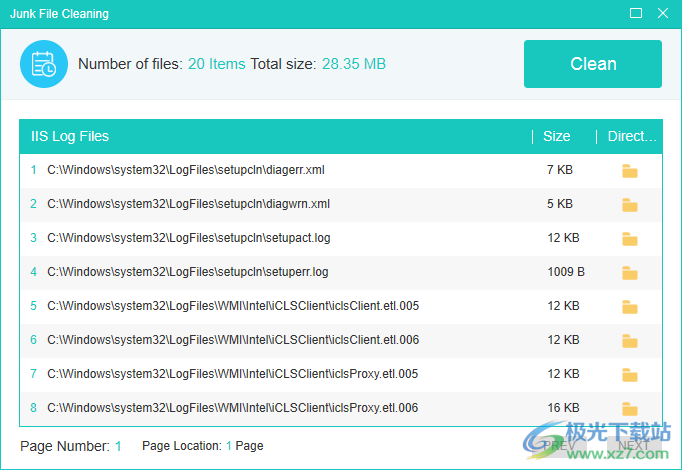
Task: Open directory of setuperr.log
Action: tap(629, 273)
